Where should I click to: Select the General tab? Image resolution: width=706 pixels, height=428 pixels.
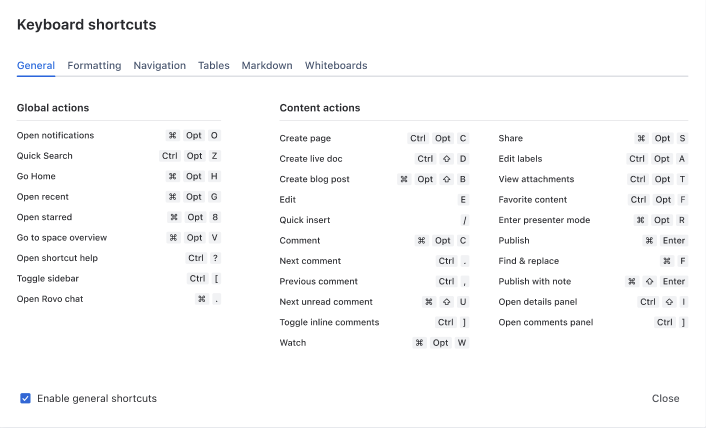click(36, 66)
